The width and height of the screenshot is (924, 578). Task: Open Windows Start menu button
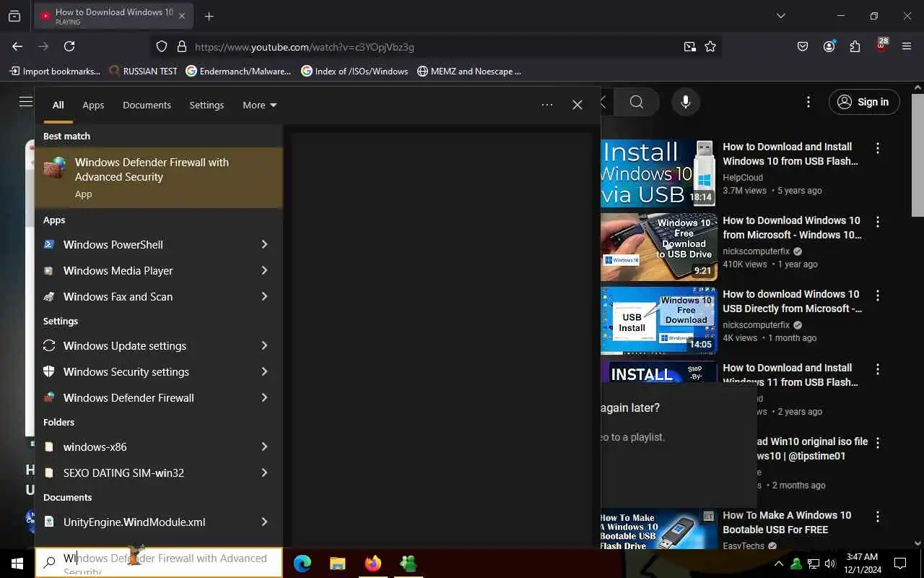coord(17,564)
